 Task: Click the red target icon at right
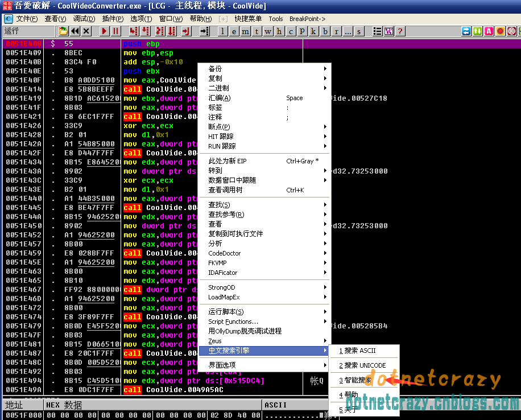click(512, 31)
